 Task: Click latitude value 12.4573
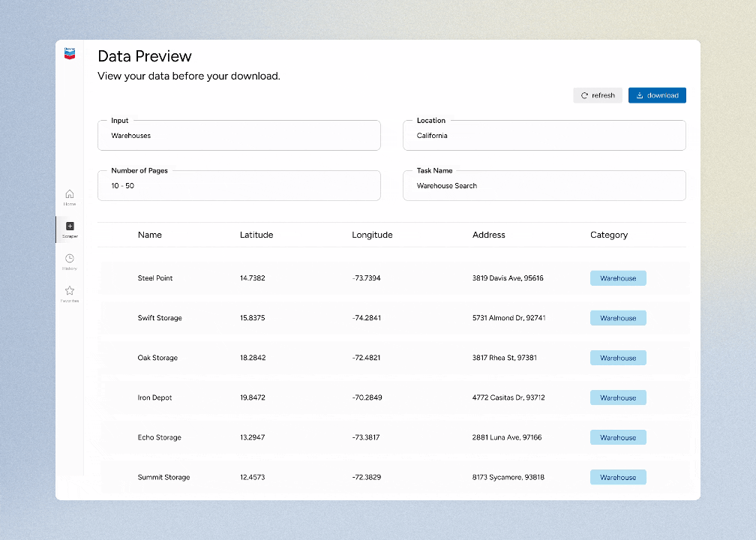tap(253, 477)
